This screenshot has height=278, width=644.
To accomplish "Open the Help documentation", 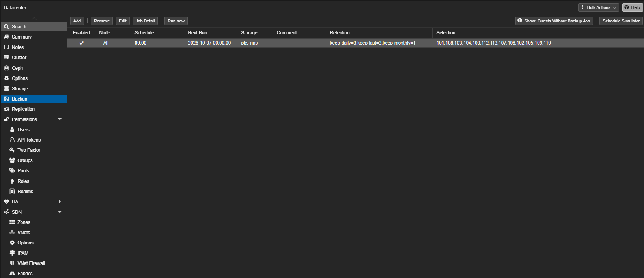I will point(632,7).
